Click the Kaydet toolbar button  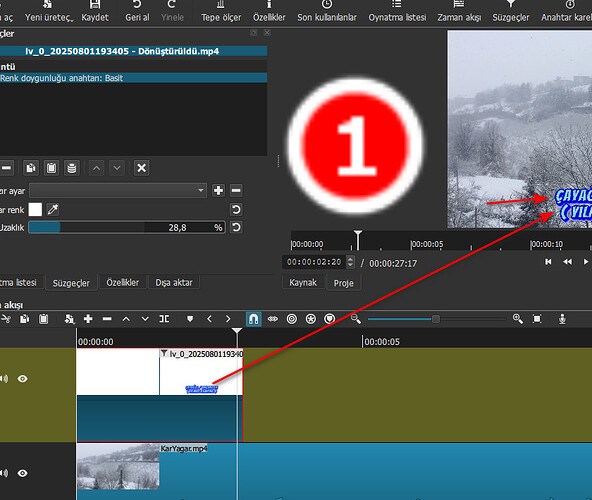tap(95, 11)
